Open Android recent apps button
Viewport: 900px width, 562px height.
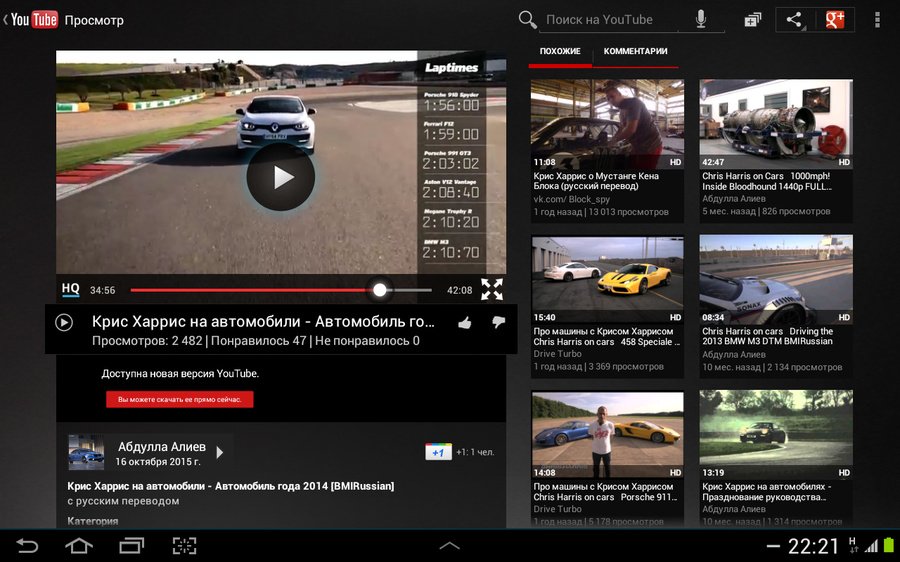tap(131, 545)
